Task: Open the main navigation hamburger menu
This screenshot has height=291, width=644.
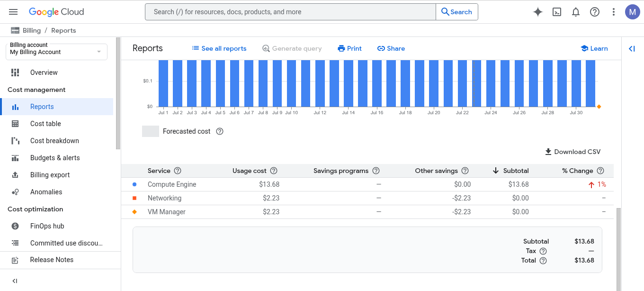Action: 13,12
